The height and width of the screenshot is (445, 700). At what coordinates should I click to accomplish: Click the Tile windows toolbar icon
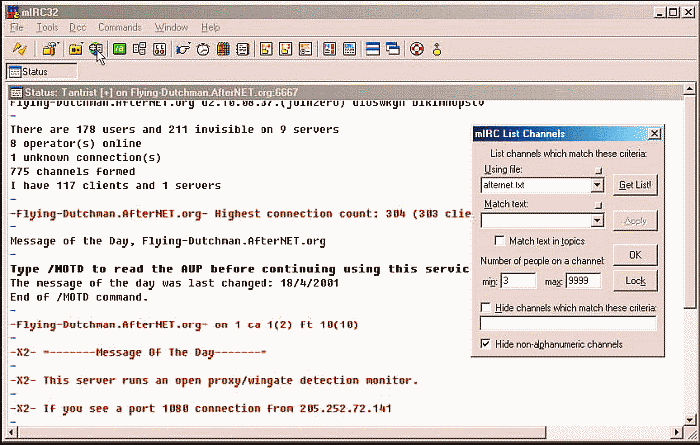(373, 49)
